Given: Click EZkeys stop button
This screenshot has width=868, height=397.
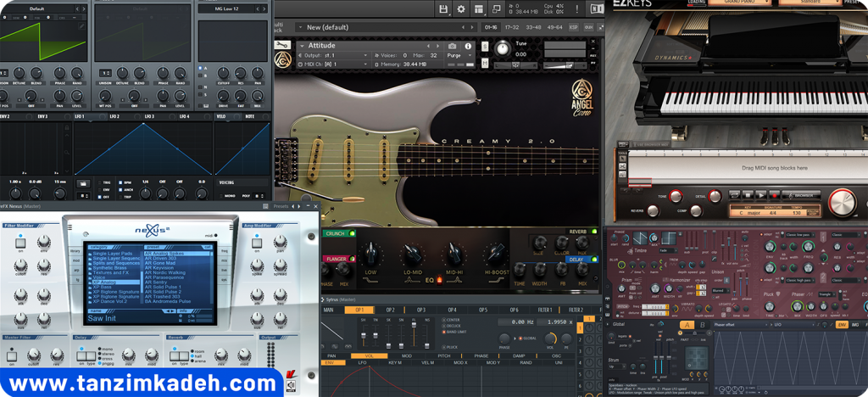Looking at the screenshot, I should [748, 195].
